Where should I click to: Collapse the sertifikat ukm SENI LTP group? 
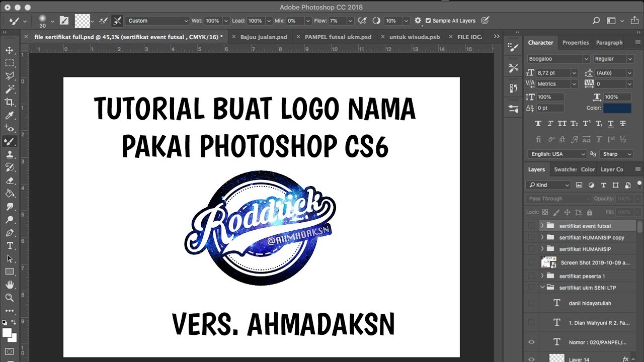coord(542,288)
